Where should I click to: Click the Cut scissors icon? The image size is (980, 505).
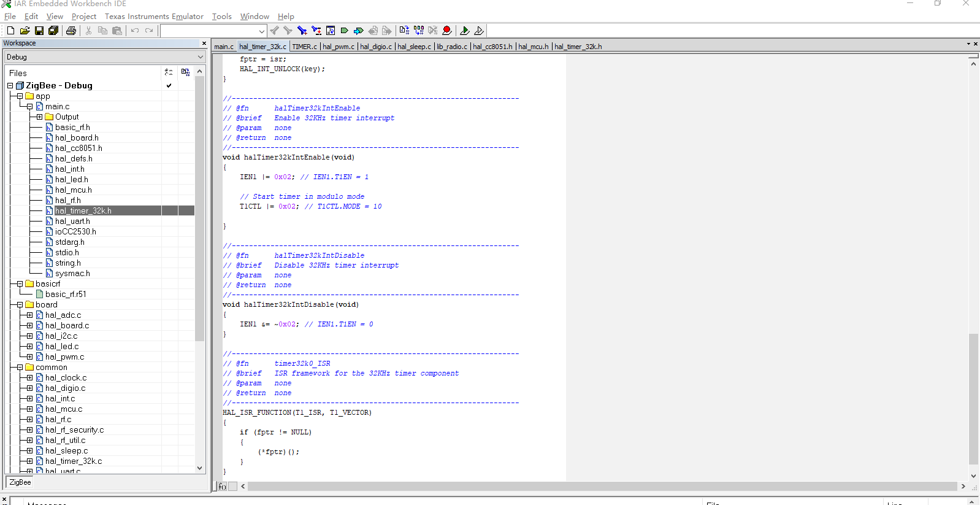coord(89,31)
